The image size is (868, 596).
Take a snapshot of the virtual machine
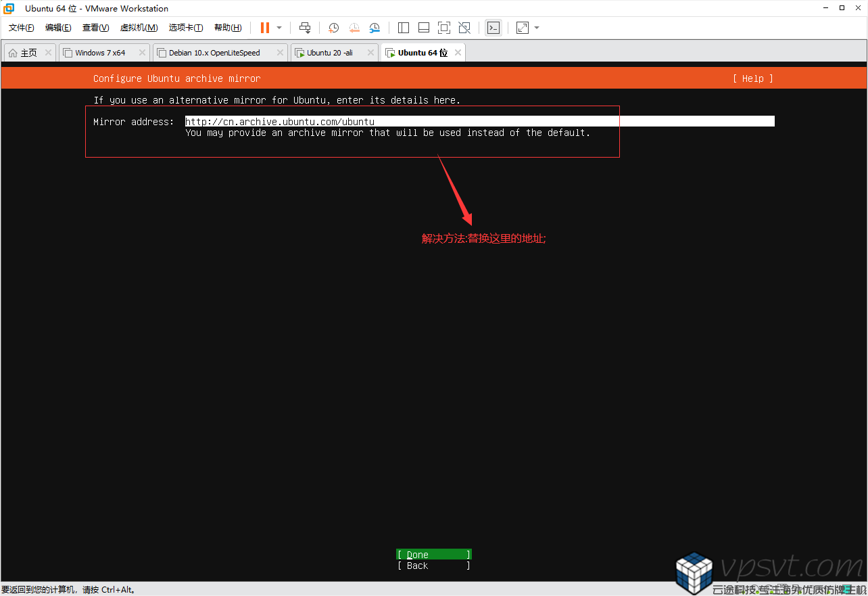[x=333, y=28]
